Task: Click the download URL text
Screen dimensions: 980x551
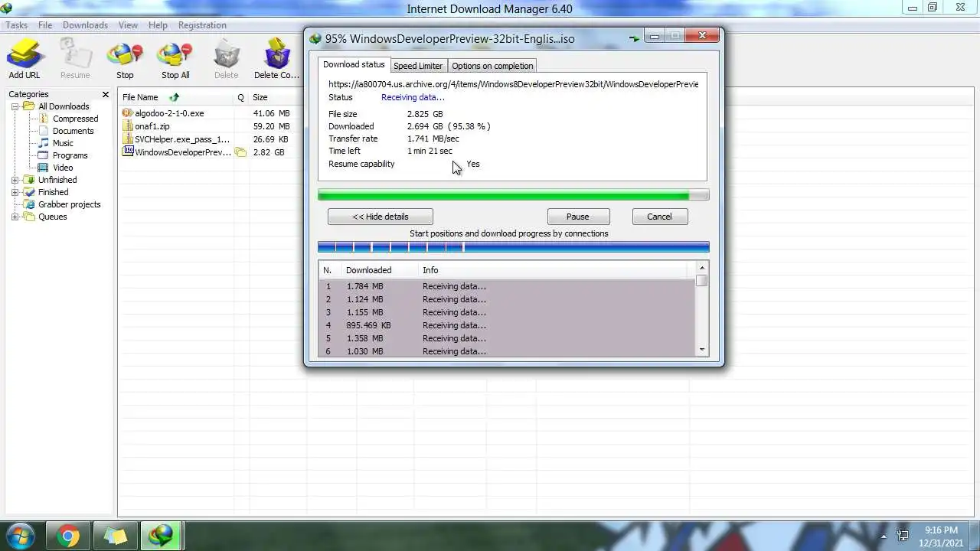Action: [x=513, y=84]
